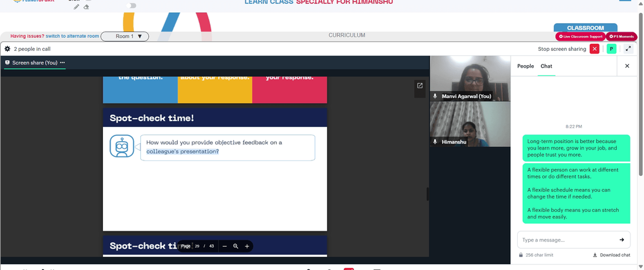Open the CURRICULUM tab
The height and width of the screenshot is (270, 644).
pos(346,35)
